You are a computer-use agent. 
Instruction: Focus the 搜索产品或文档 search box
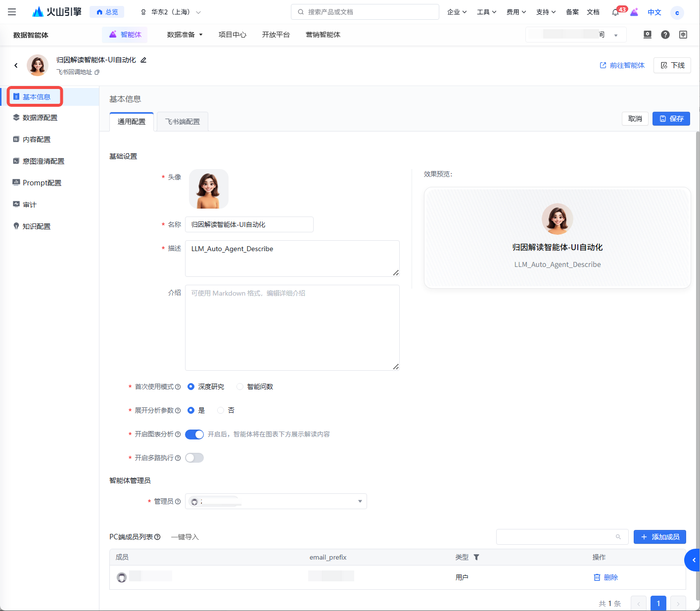click(365, 12)
